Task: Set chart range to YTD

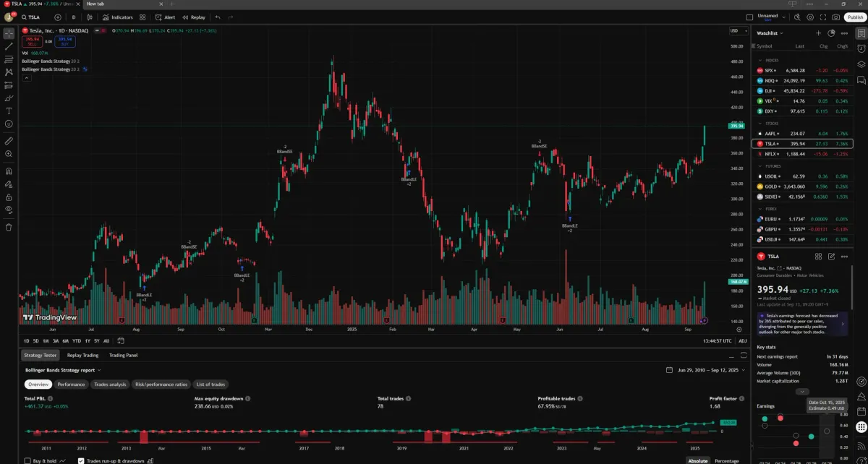Action: 76,340
